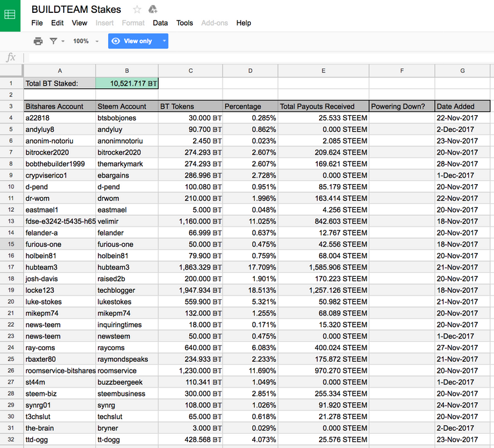494x448 pixels.
Task: Select column C header
Action: [x=190, y=71]
